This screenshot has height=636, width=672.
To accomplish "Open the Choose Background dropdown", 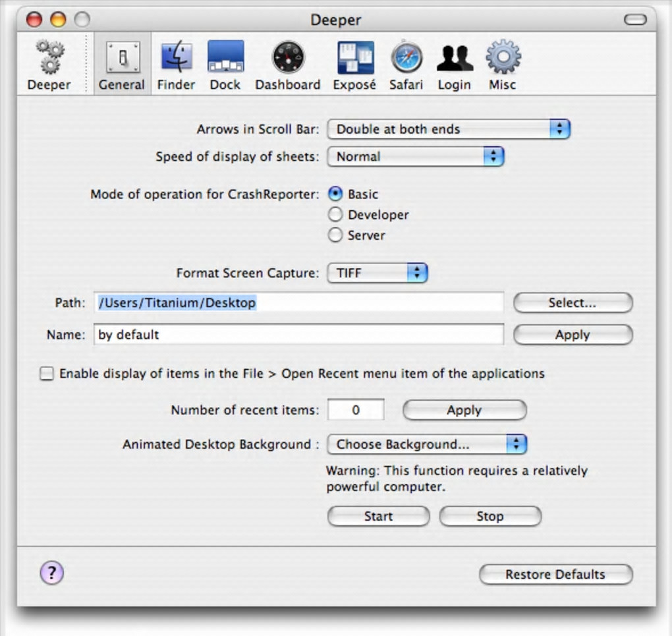I will pos(427,444).
